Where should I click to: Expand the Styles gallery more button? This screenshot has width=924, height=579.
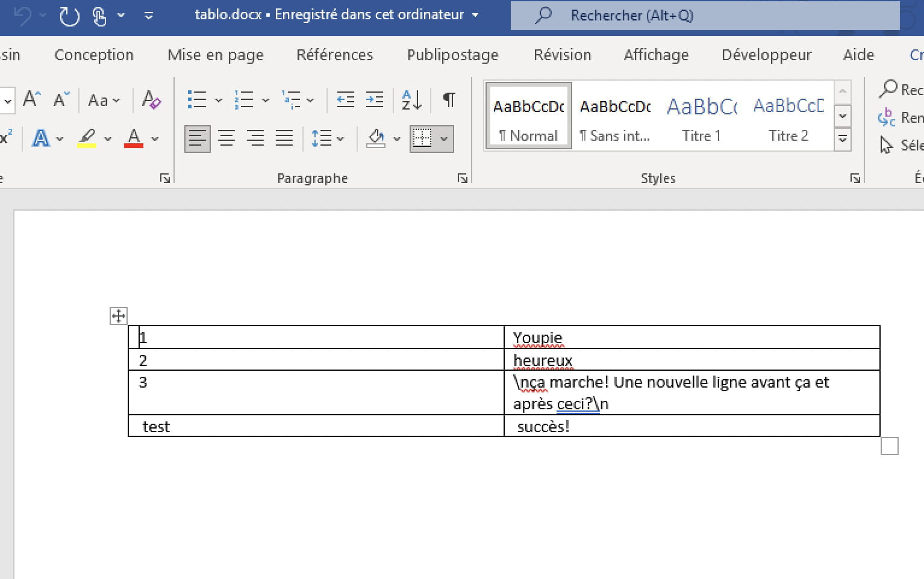coord(843,140)
